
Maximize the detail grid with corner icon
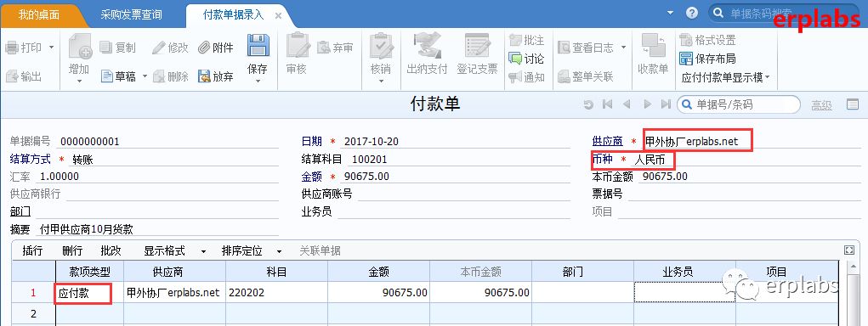coord(849,250)
